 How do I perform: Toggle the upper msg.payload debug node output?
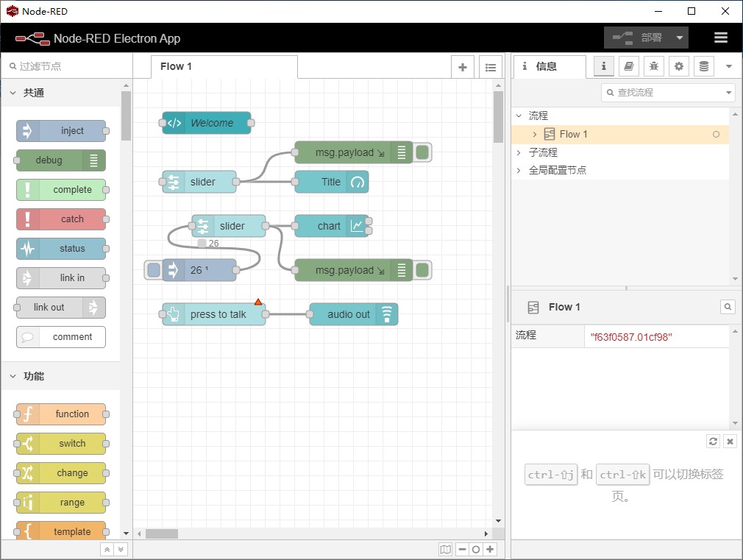pos(422,152)
